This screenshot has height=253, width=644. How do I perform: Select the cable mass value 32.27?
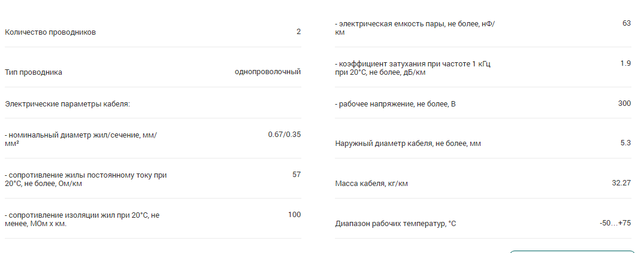point(621,183)
